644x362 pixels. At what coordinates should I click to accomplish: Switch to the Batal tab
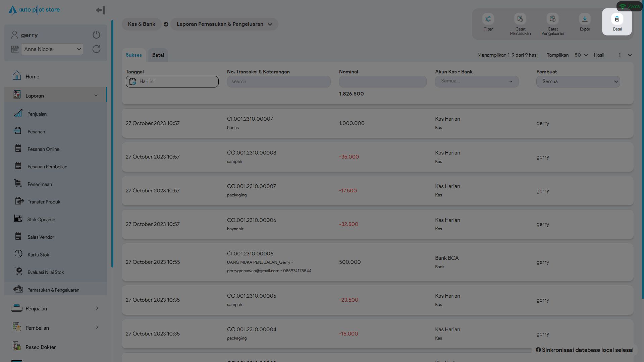point(158,55)
